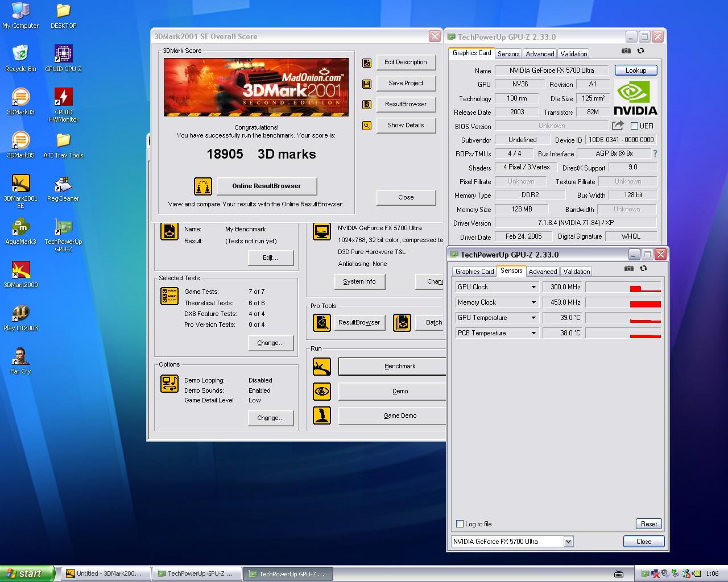Click the Demo eye icon

[x=322, y=392]
